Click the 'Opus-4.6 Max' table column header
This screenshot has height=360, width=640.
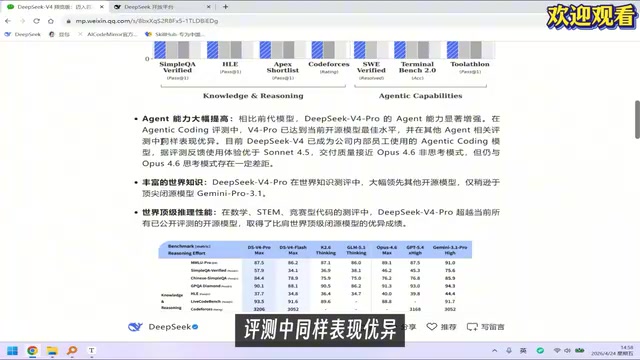click(x=387, y=250)
